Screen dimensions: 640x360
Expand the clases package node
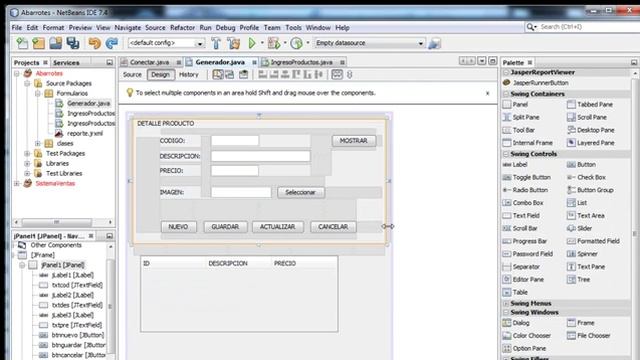(x=38, y=143)
